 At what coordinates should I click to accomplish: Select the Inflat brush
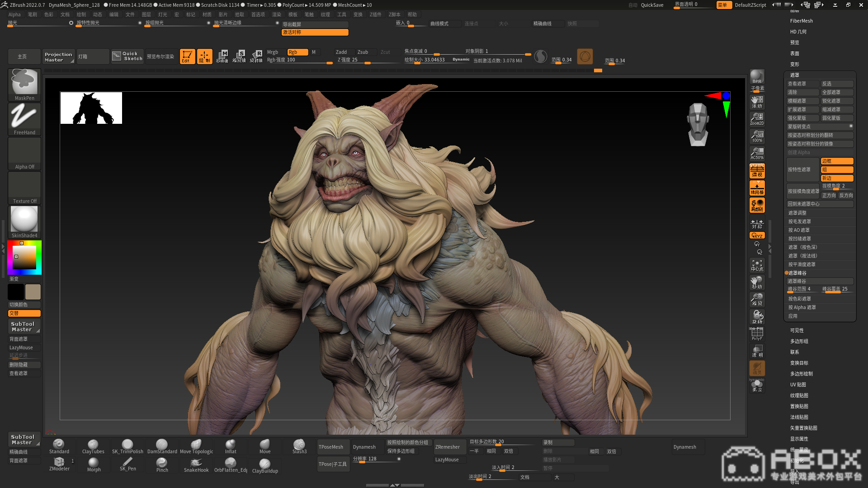pyautogui.click(x=231, y=446)
